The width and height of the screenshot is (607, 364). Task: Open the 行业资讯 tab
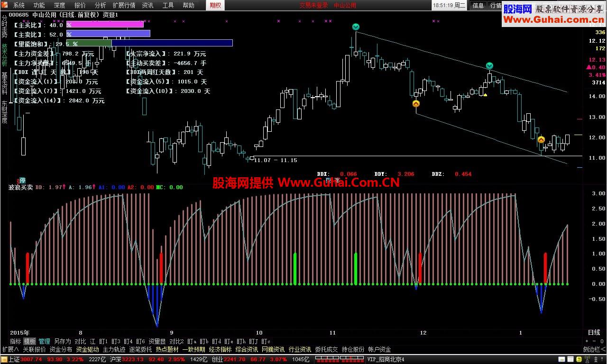(300, 349)
